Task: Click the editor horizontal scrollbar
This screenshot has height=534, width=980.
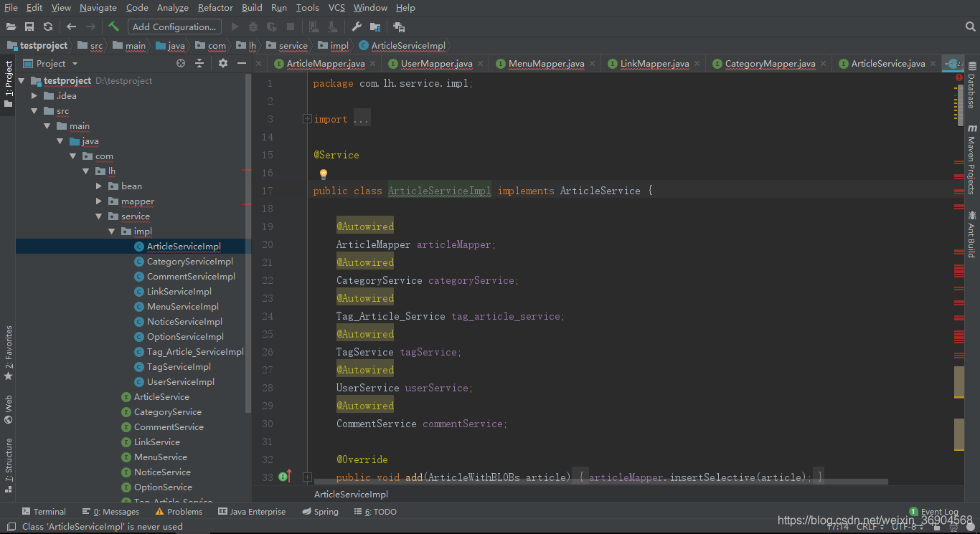Action: tap(600, 482)
